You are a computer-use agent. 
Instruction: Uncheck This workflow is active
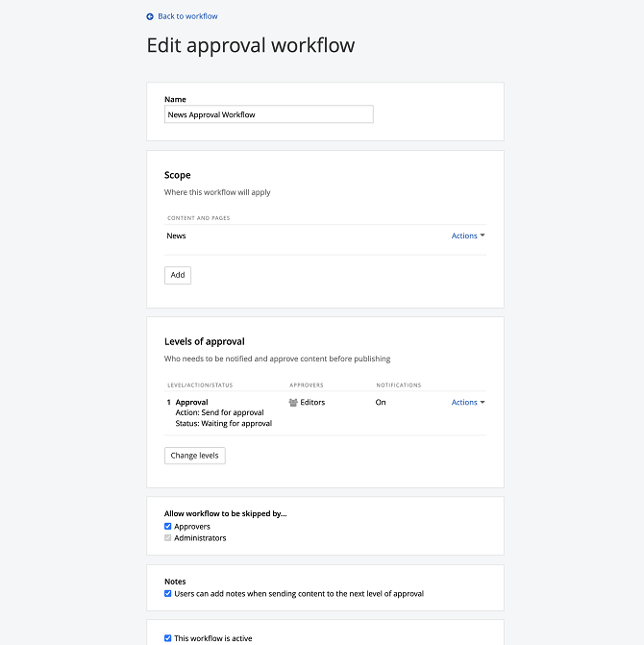(x=168, y=638)
